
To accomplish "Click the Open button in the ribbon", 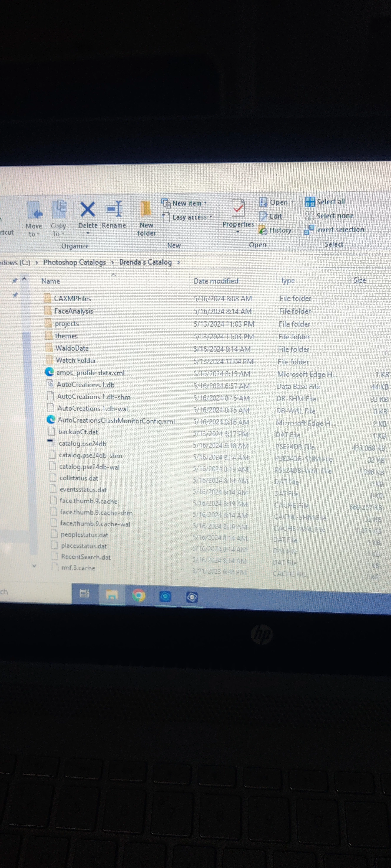I will pos(274,202).
